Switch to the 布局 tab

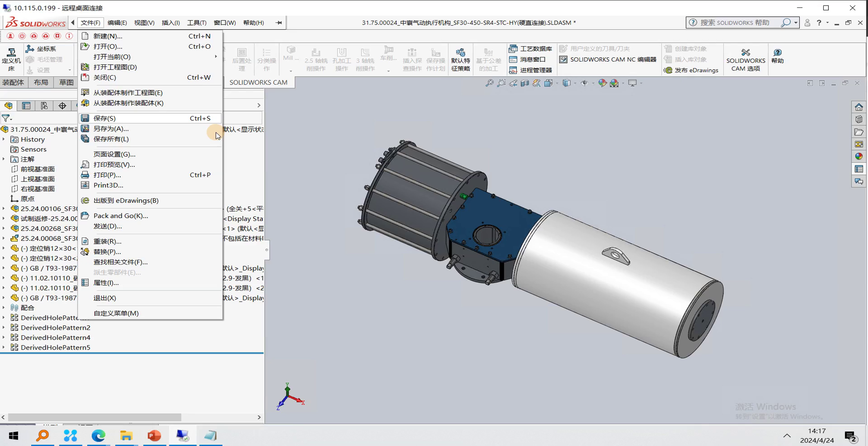[x=41, y=82]
